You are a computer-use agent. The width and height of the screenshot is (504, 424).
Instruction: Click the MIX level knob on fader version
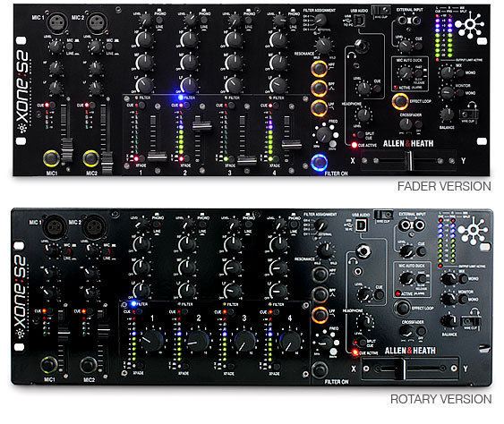(x=447, y=72)
